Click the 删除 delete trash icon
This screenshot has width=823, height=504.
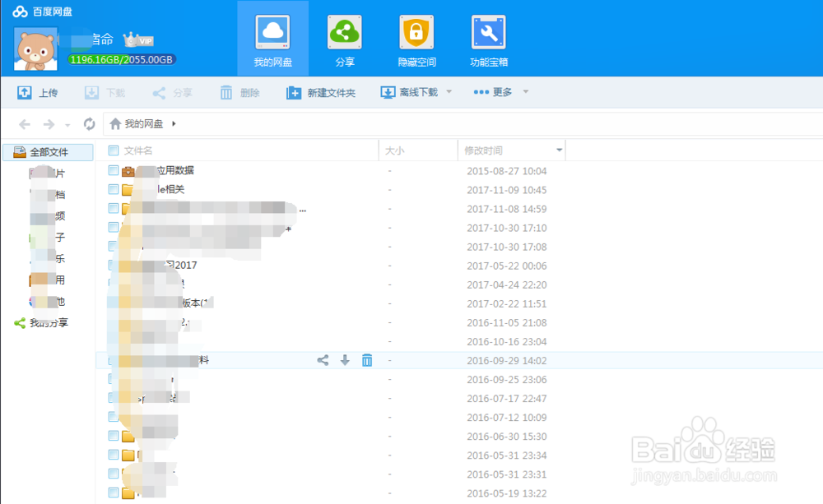point(226,92)
